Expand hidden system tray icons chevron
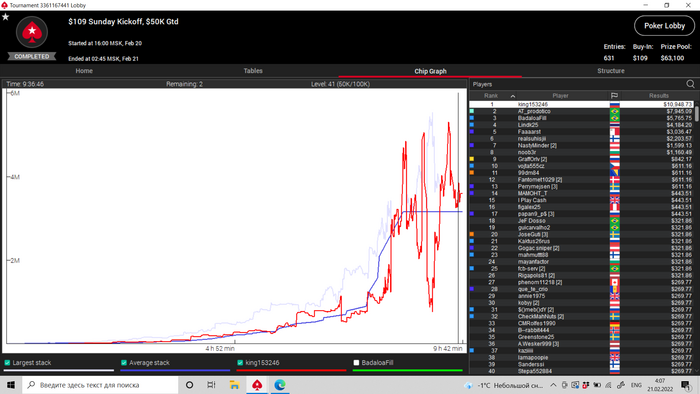Viewport: 700px width, 394px height. click(553, 385)
